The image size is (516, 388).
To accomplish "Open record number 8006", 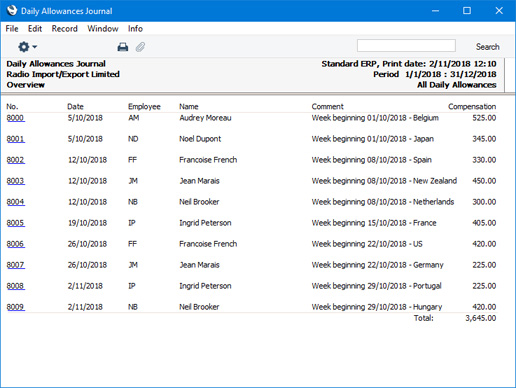I will click(15, 244).
